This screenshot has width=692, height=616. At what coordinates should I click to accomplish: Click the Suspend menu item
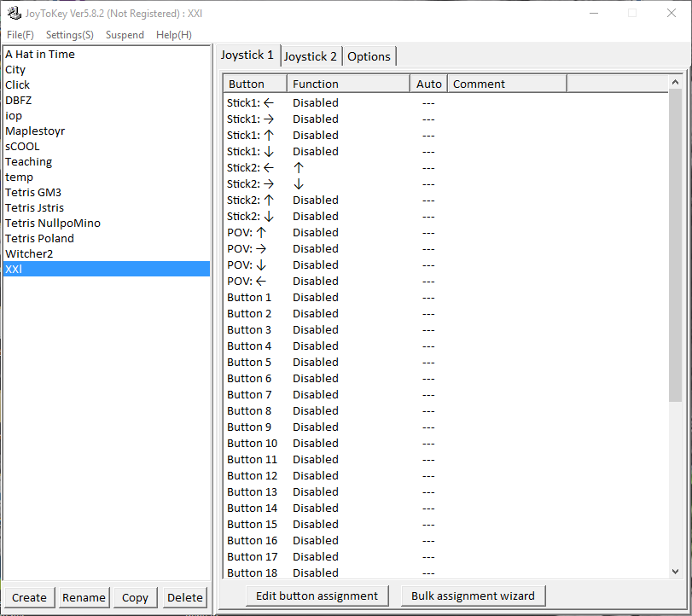pos(125,35)
